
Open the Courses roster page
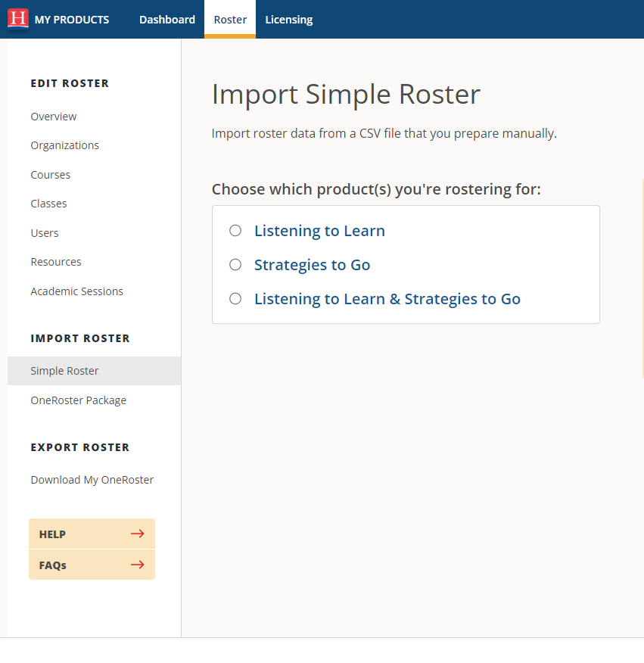pyautogui.click(x=50, y=174)
